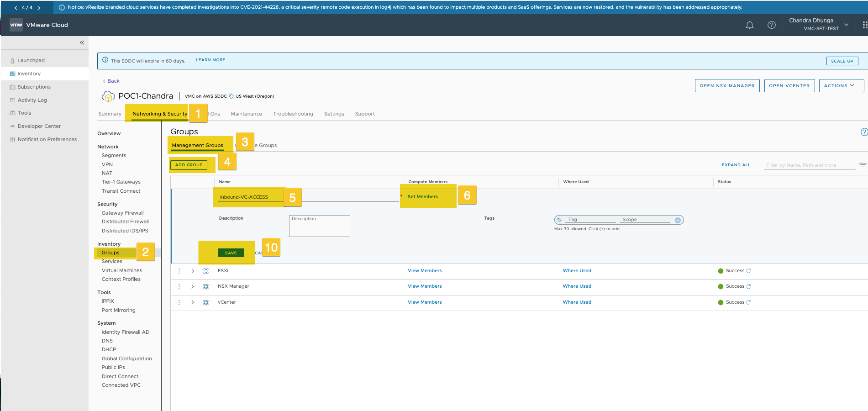Open the VMware services grid icon
The image size is (868, 411).
click(864, 25)
